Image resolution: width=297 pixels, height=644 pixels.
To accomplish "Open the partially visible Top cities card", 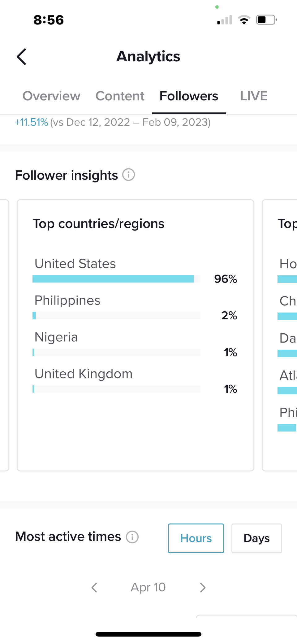I will [x=280, y=335].
